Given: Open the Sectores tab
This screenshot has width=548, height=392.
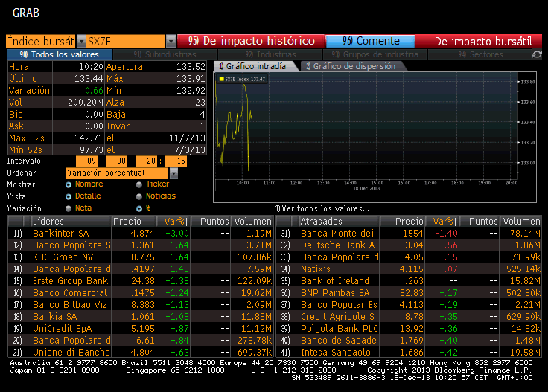Looking at the screenshot, I should 479,54.
